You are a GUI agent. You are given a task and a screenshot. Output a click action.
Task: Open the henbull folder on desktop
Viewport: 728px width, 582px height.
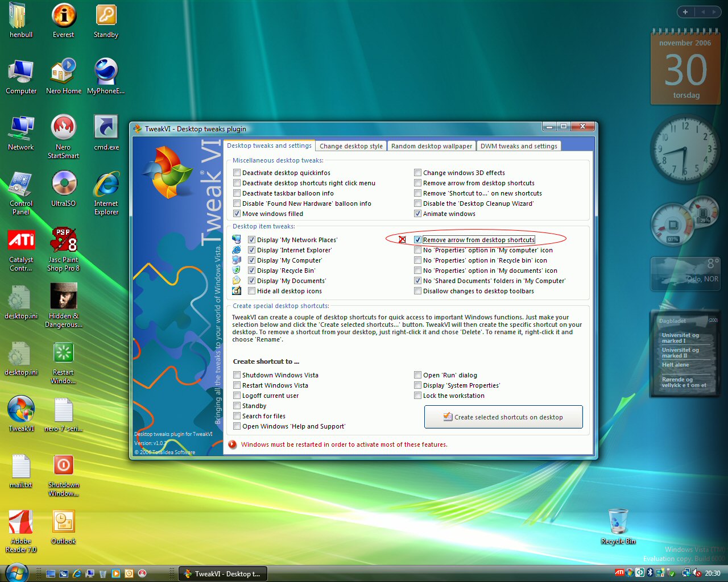(x=20, y=20)
